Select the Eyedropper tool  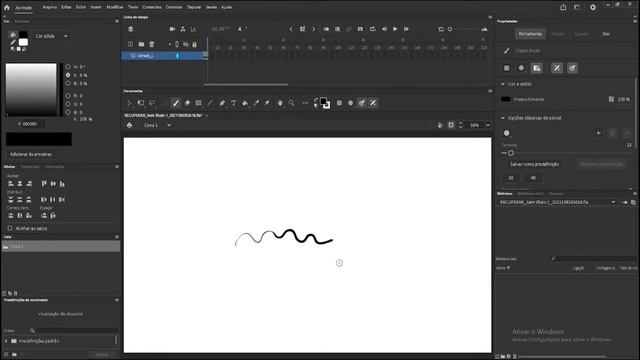point(256,103)
